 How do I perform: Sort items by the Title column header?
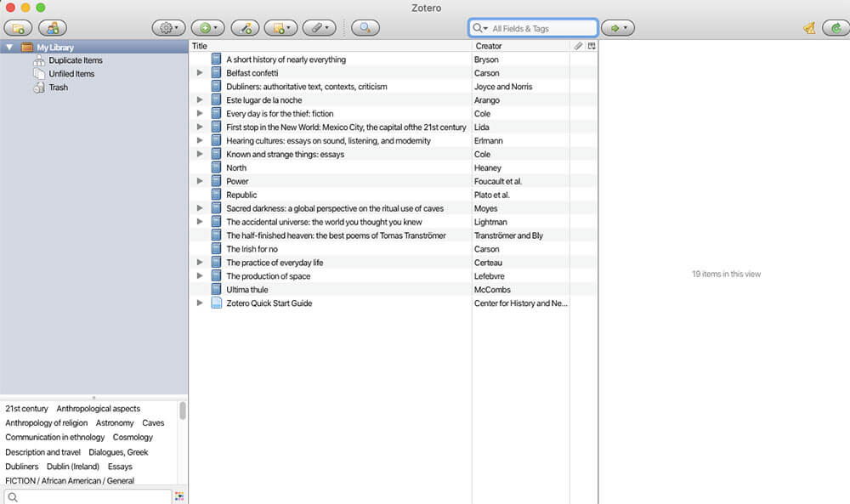click(331, 46)
